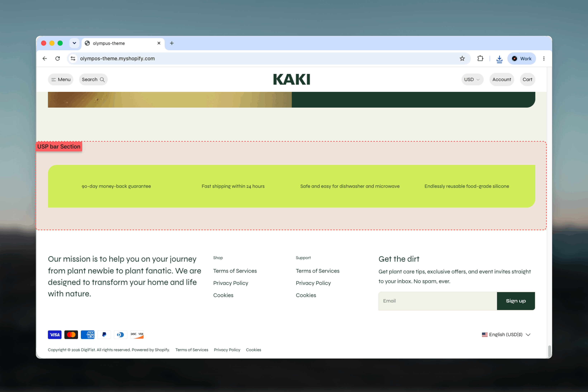
Task: Open Privacy Policy under Support
Action: pos(313,283)
